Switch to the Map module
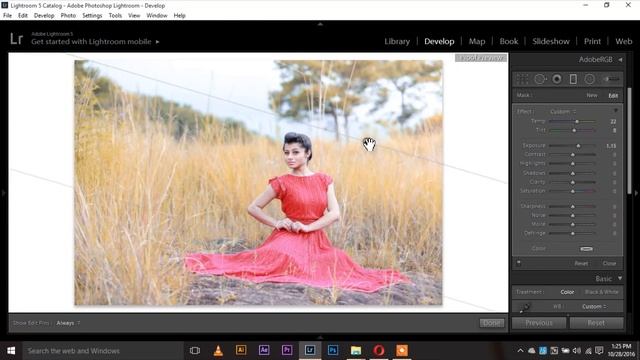This screenshot has height=360, width=640. (x=477, y=41)
